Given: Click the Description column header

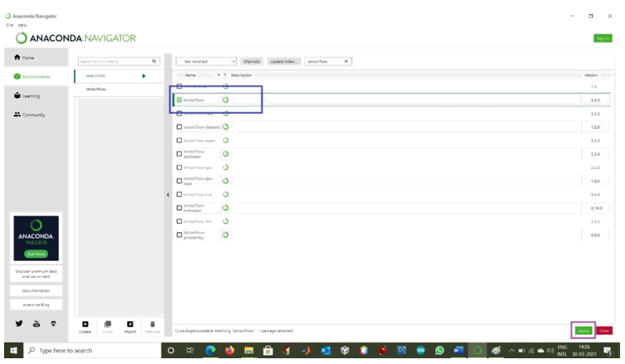Looking at the screenshot, I should pyautogui.click(x=241, y=75).
